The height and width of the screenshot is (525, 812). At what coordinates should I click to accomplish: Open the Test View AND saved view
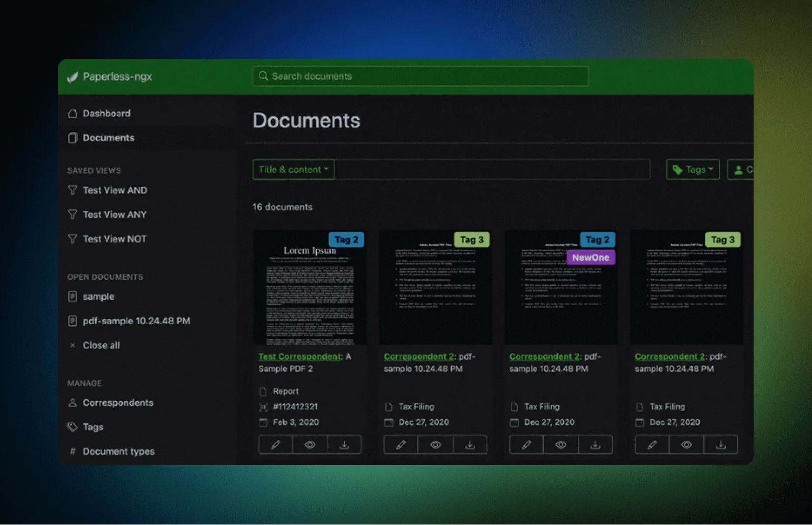point(115,190)
